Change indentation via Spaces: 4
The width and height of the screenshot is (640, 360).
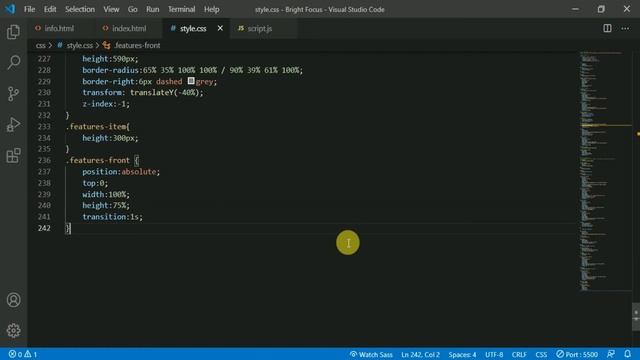coord(462,354)
